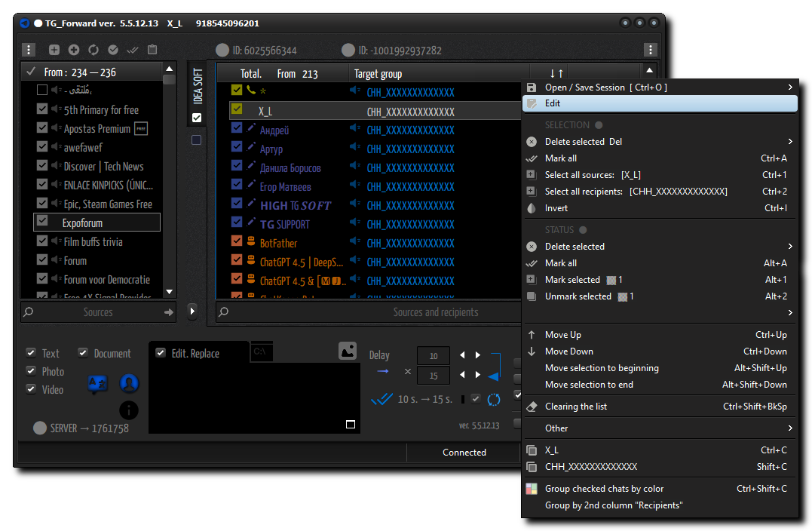Click the clipboard paste icon in toolbar
Image resolution: width=812 pixels, height=531 pixels.
[x=152, y=50]
